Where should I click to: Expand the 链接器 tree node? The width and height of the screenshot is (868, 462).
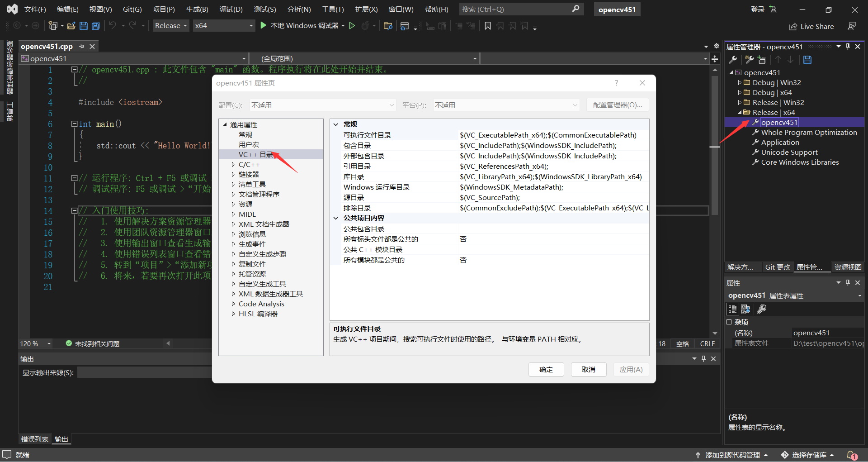[x=233, y=175]
